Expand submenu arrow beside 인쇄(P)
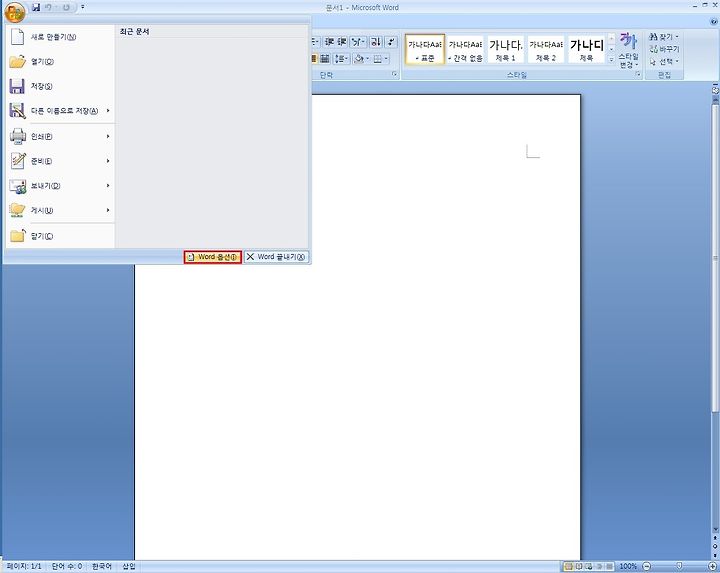The width and height of the screenshot is (720, 573). coord(108,136)
